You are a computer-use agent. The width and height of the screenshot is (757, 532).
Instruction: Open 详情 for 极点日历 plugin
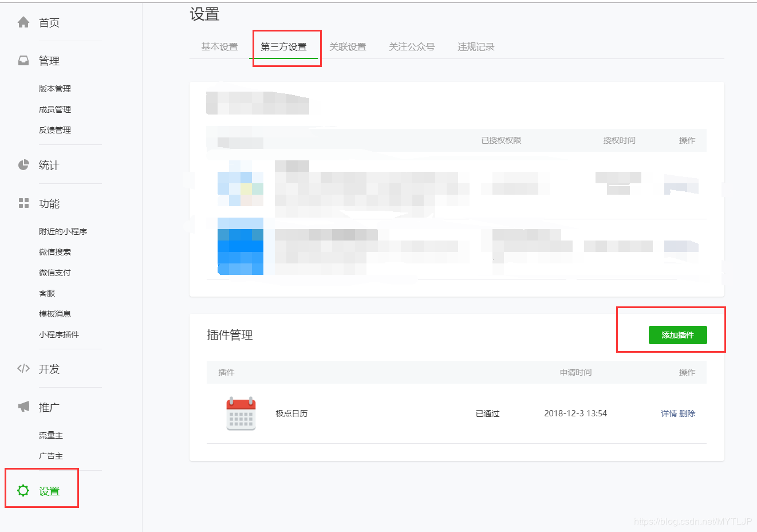(669, 413)
